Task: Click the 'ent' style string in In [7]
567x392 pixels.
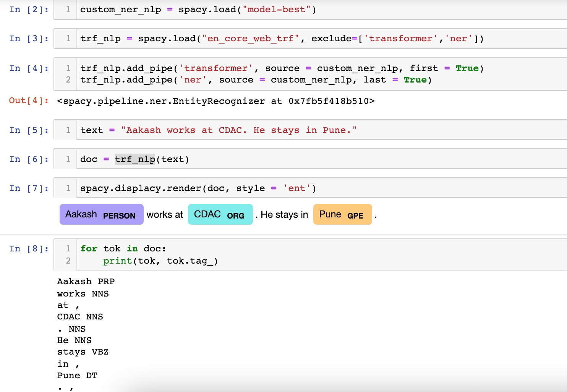Action: point(297,188)
